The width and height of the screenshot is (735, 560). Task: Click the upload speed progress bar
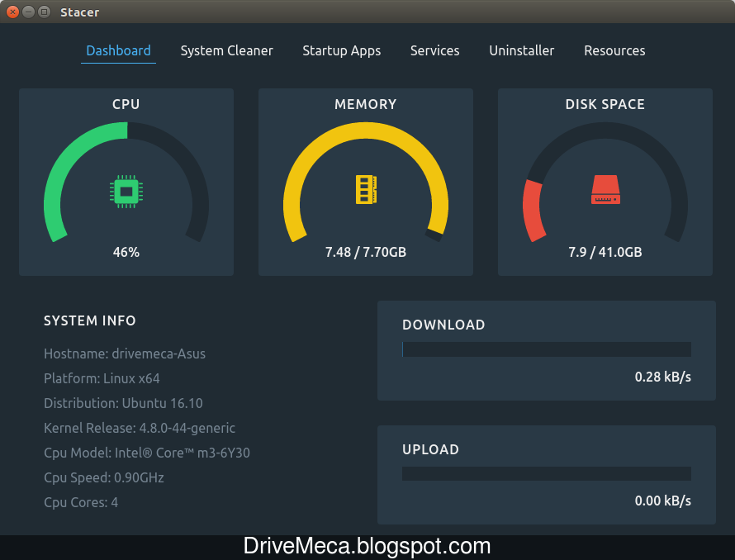pos(547,473)
